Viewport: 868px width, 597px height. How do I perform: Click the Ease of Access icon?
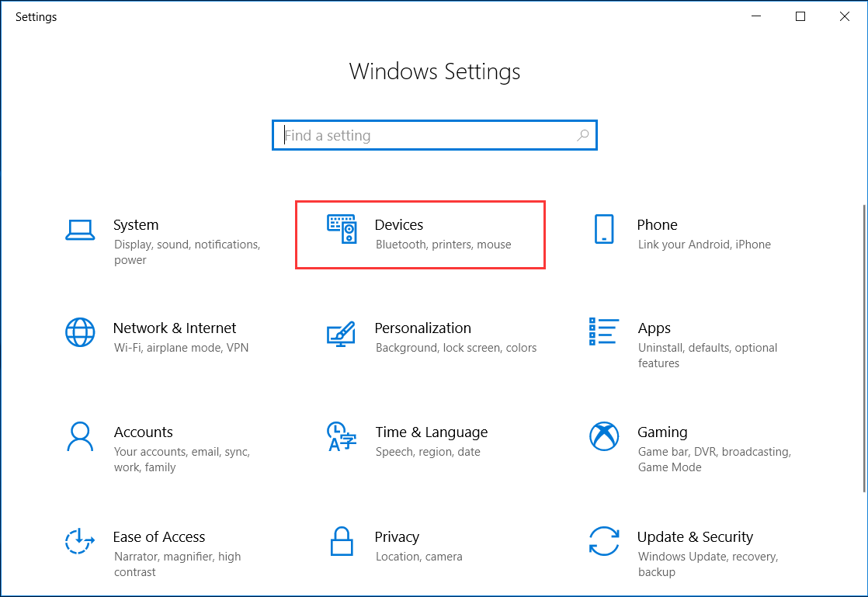(80, 540)
